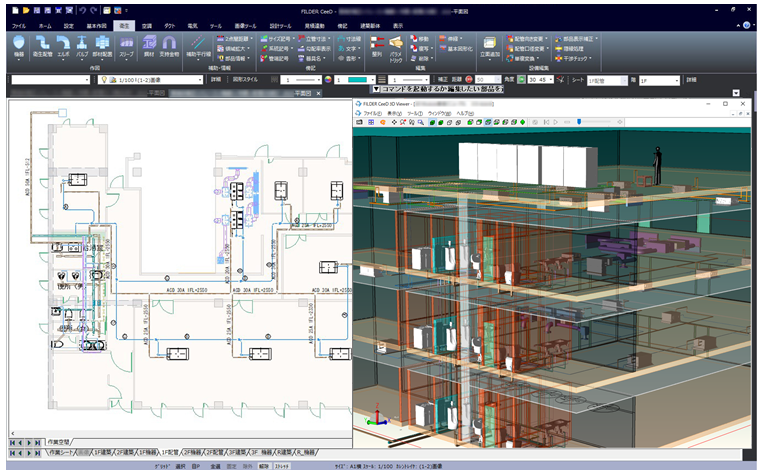Toggle the green 角度 angle lock button

click(x=520, y=79)
